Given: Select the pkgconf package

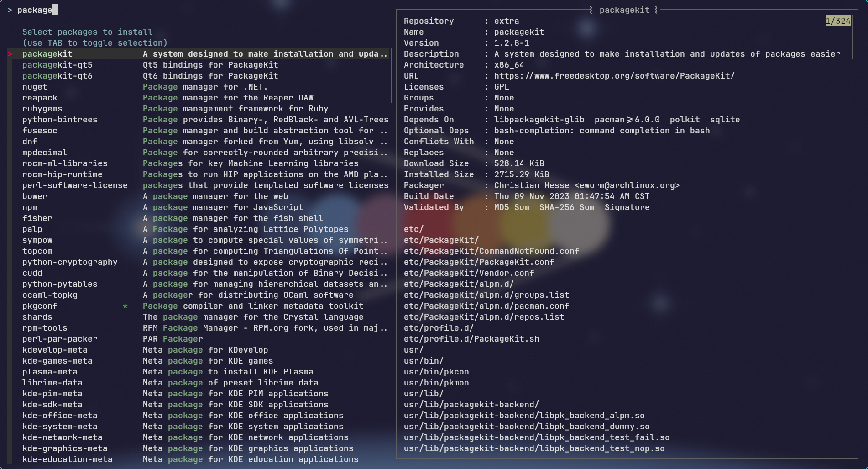Looking at the screenshot, I should [198, 306].
